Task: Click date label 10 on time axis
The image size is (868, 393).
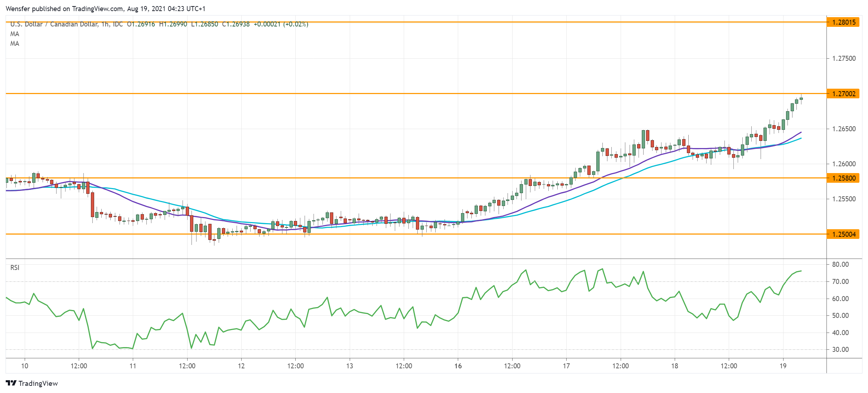Action: [x=24, y=366]
